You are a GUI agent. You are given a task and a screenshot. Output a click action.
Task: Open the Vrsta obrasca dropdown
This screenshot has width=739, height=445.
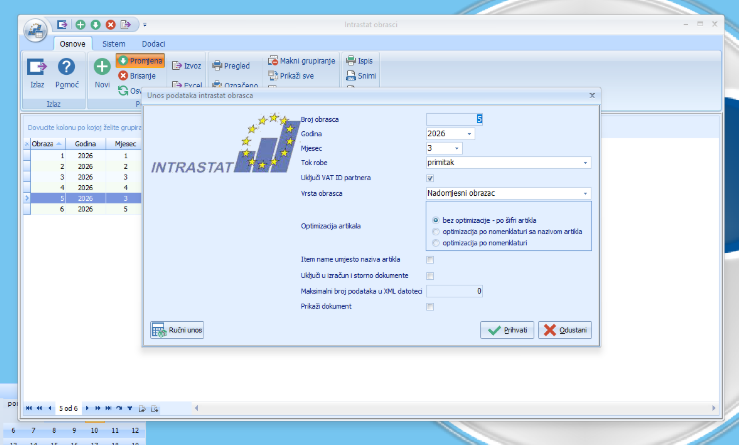coord(585,193)
